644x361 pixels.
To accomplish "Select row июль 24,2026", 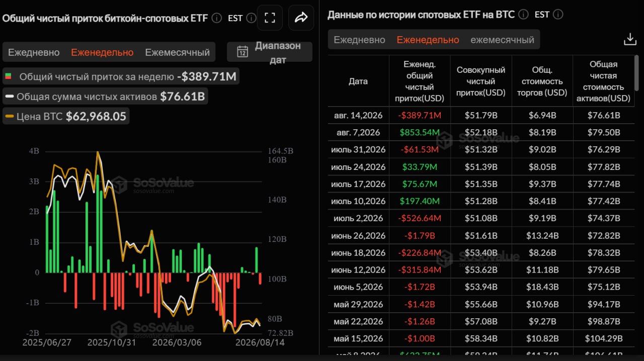I will [x=481, y=166].
